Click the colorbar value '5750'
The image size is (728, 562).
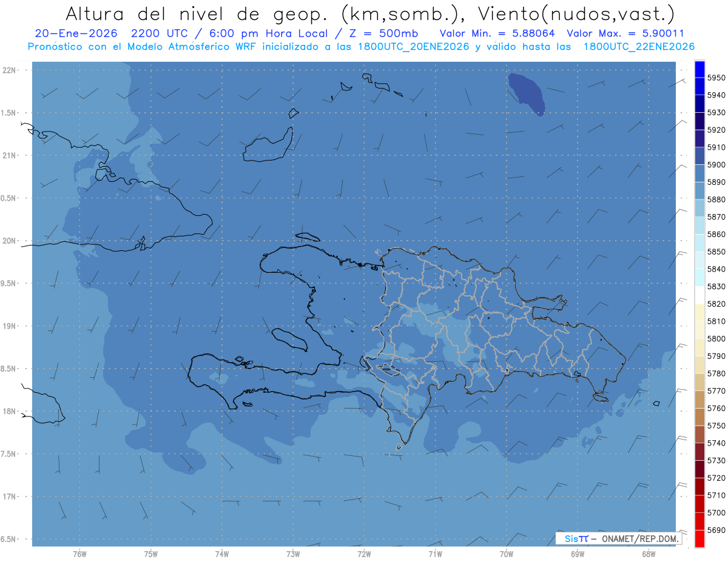click(x=716, y=426)
